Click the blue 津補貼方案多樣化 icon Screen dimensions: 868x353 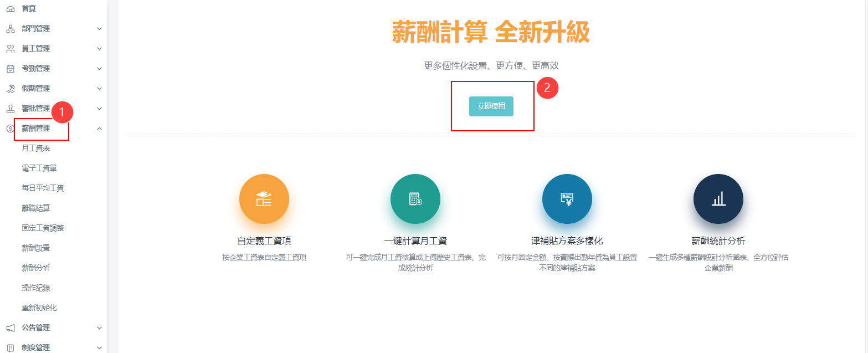pos(567,199)
